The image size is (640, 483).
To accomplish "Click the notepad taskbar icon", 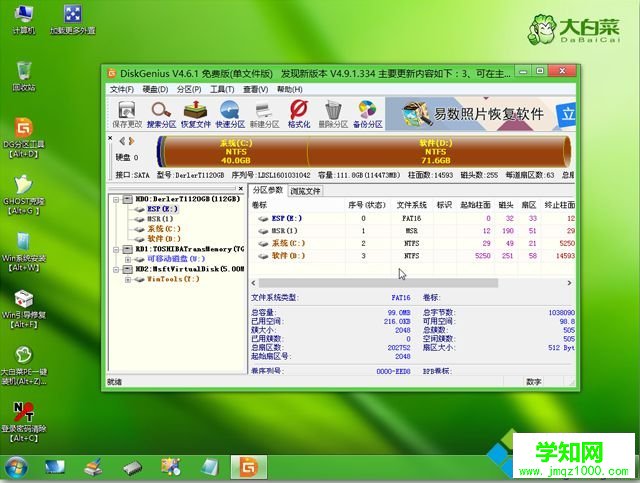I will click(x=210, y=467).
